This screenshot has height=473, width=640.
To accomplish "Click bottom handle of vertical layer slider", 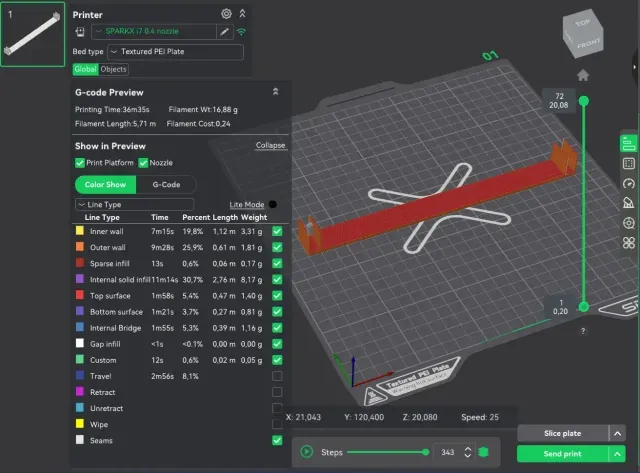I will 584,307.
